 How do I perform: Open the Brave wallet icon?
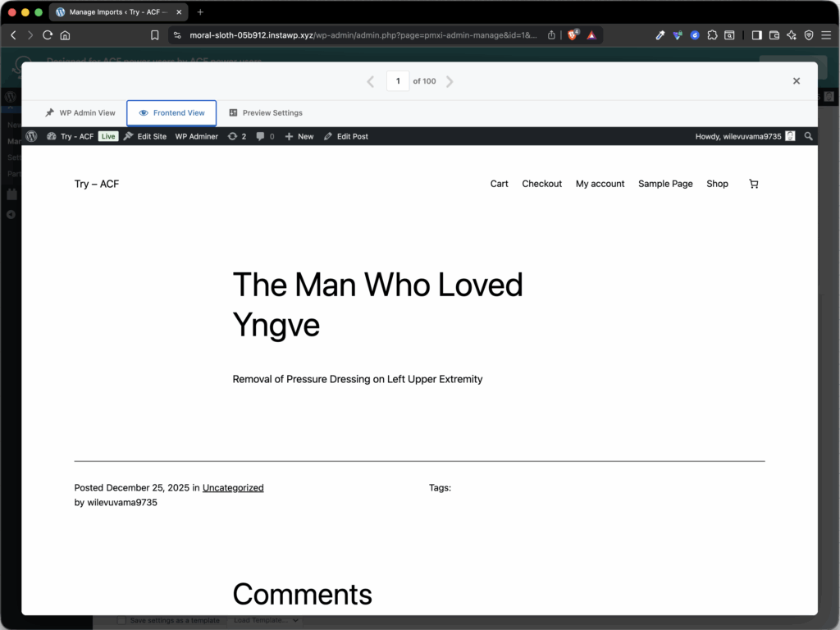tap(774, 35)
